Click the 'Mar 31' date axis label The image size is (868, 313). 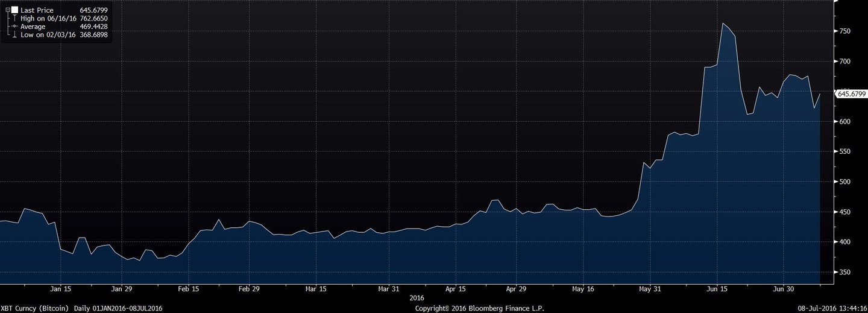pyautogui.click(x=389, y=289)
